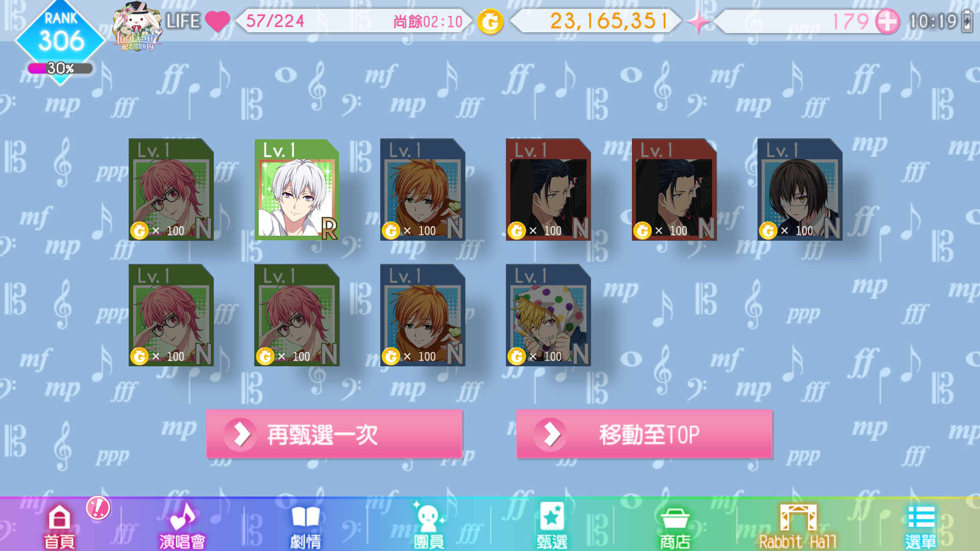980x551 pixels.
Task: Tap the gold G coin currency icon
Action: point(491,22)
